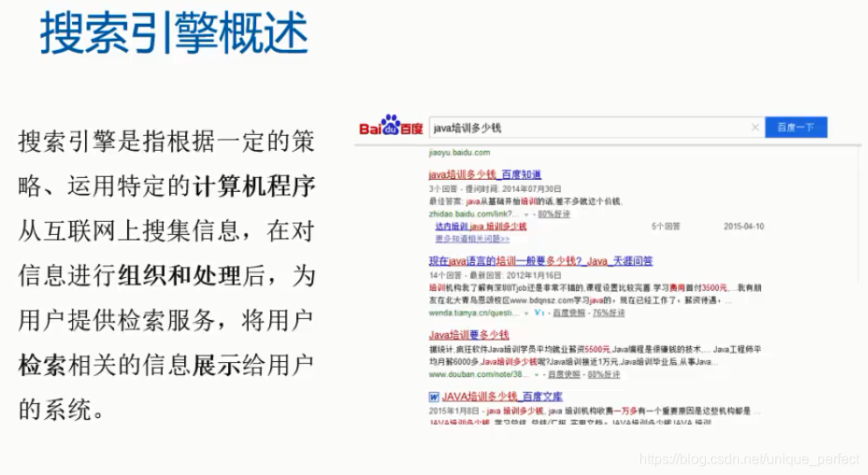Open the 现在java语言的培训一般要多少钱 天涯问答 result
This screenshot has height=475, width=868.
pos(541,261)
